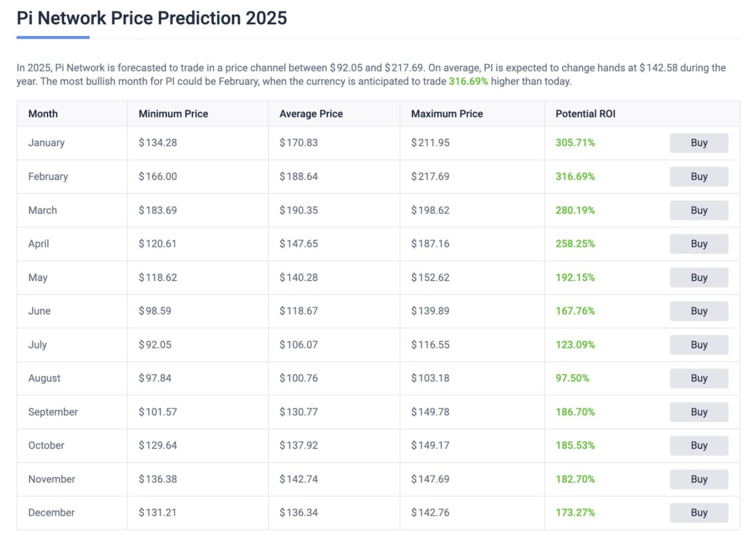Click the Month column header
Viewport: 756px width, 535px height.
[x=43, y=114]
